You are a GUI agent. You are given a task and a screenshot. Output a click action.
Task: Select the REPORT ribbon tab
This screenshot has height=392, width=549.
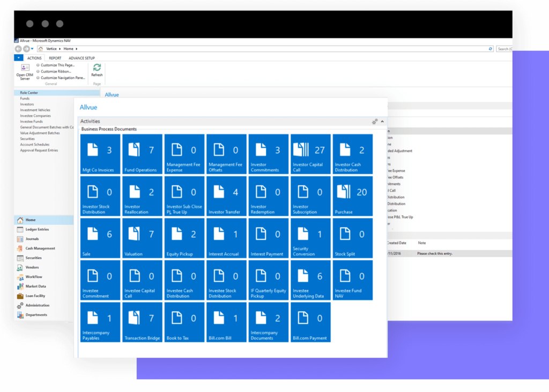click(55, 58)
